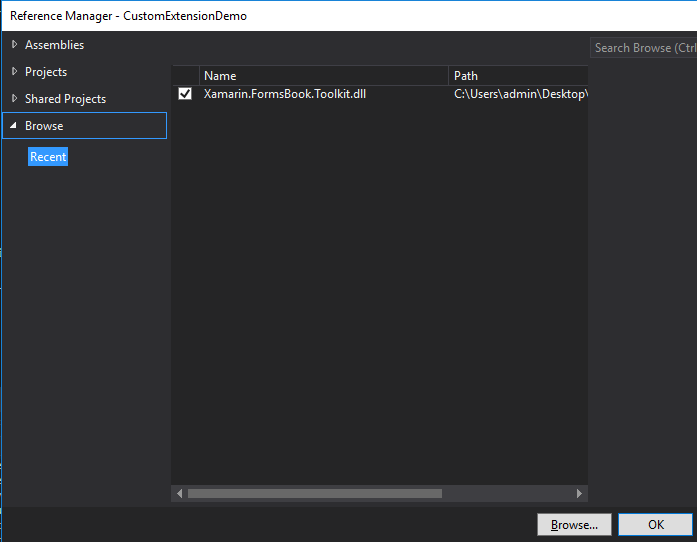Expand the Assemblies tree arrow
The image size is (697, 542).
[x=14, y=45]
